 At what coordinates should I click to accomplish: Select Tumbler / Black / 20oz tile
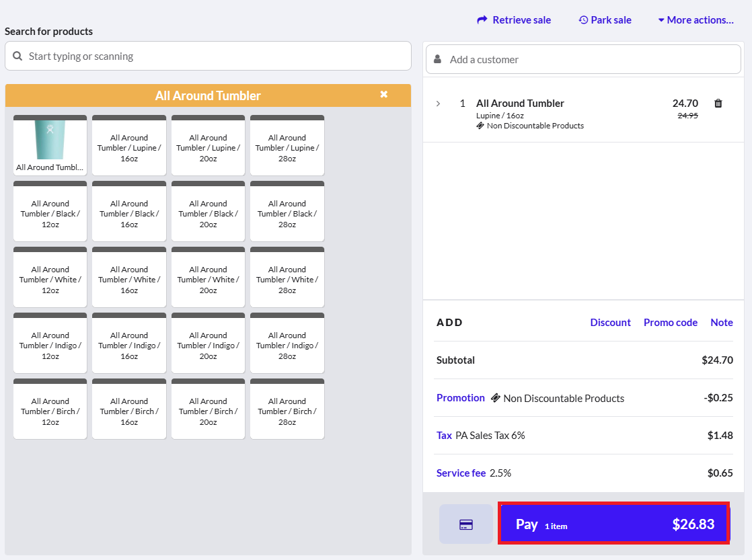click(208, 211)
